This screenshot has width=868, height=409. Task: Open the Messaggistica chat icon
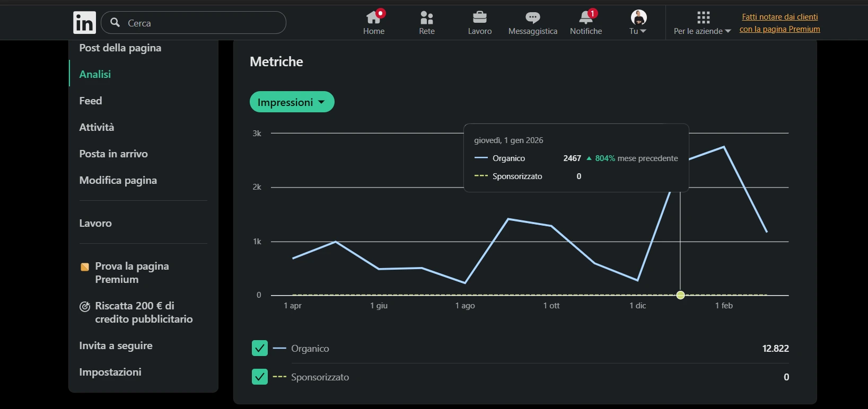(532, 17)
